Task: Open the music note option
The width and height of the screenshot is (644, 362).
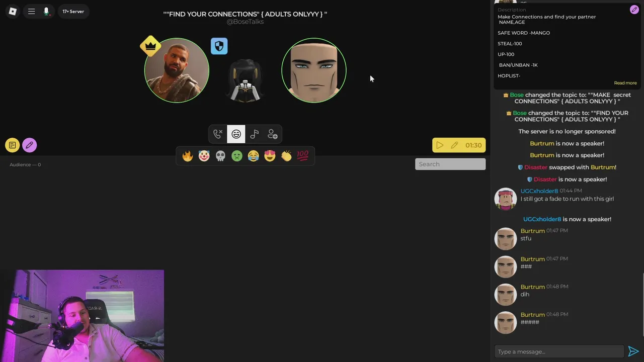Action: pos(254,134)
